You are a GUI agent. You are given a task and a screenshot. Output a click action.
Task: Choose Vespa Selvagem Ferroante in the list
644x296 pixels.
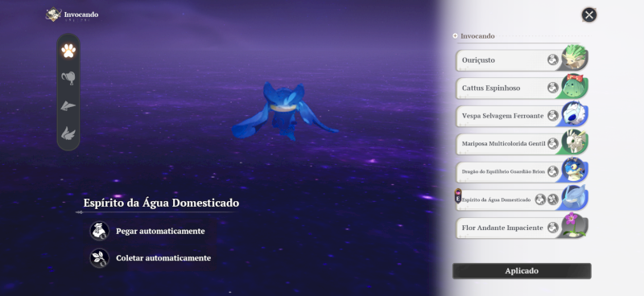[522, 116]
